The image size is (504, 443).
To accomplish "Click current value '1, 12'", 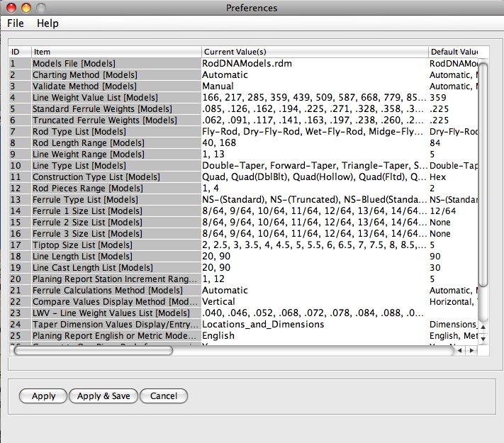I will pos(315,279).
